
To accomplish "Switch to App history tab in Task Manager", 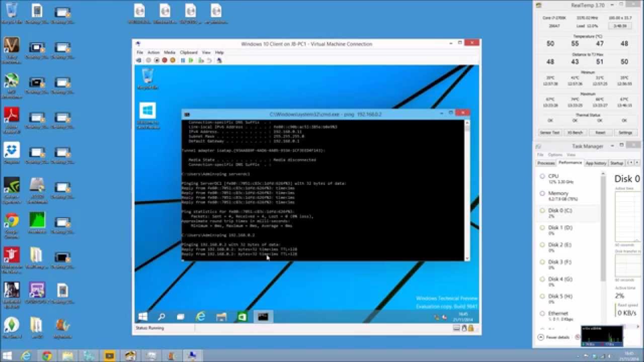I will click(596, 163).
